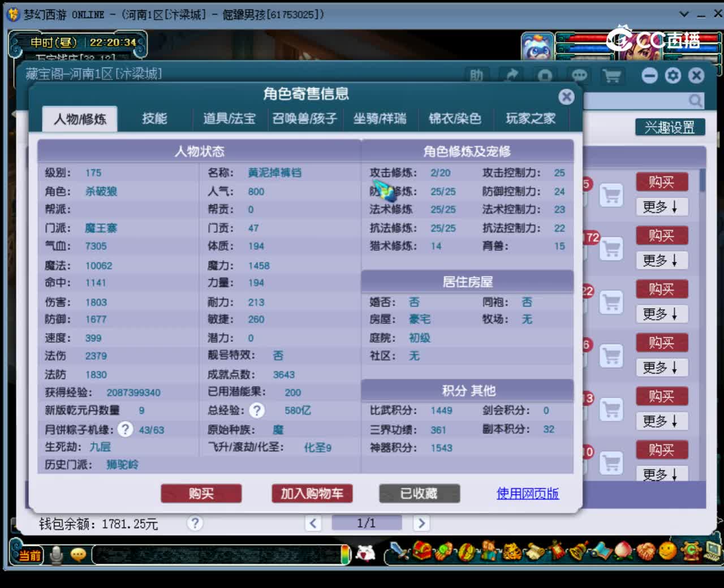
Task: Open the handshake friends icon
Action: point(645,551)
